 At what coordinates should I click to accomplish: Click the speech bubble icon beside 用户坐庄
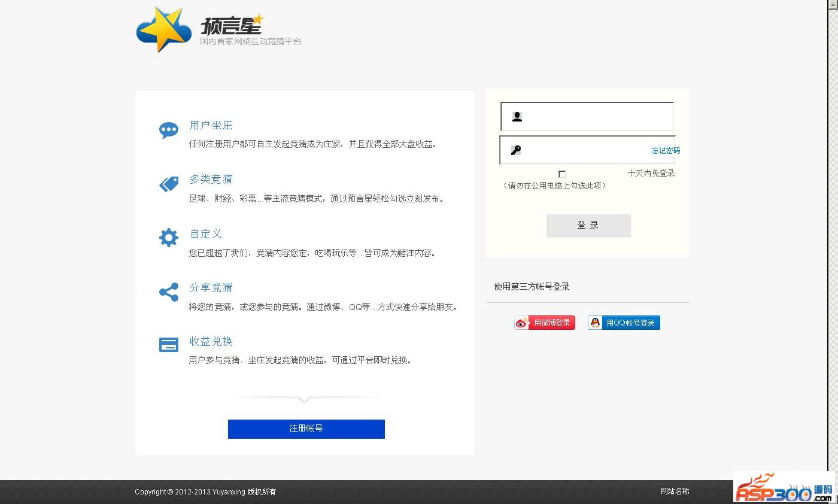[169, 130]
